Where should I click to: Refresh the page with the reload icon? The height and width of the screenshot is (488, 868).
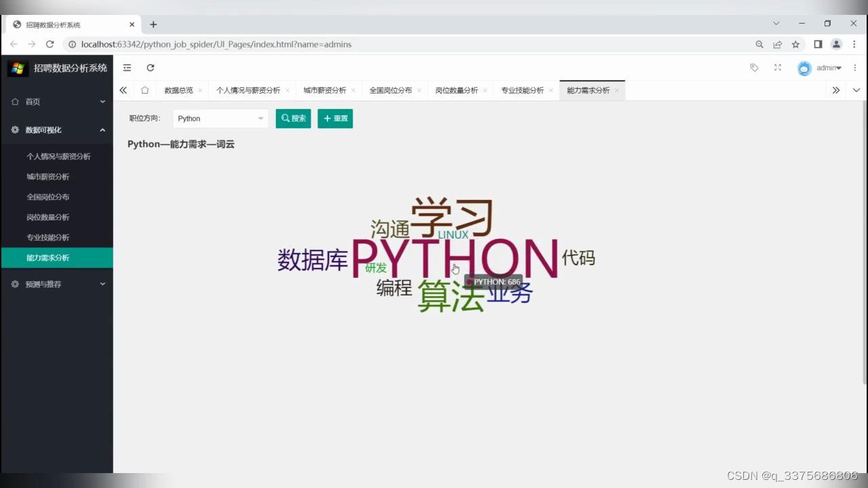tap(151, 68)
